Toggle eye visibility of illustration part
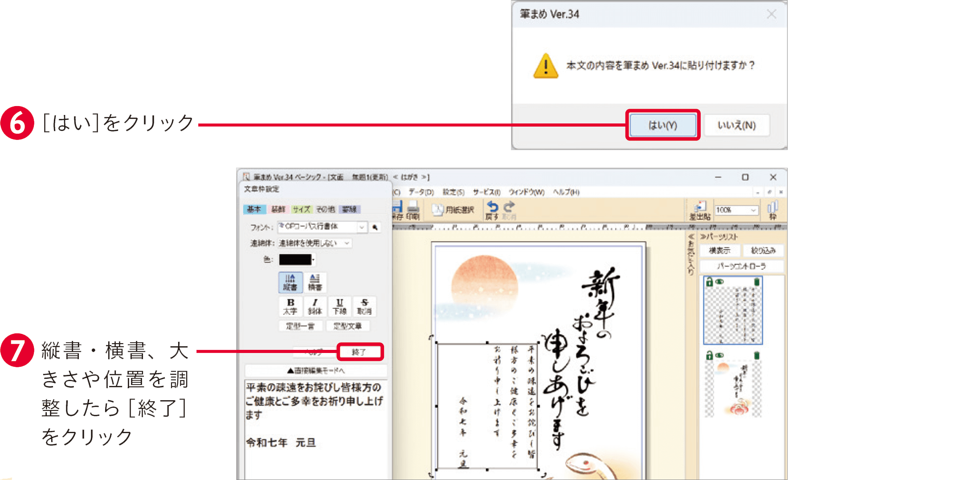This screenshot has height=480, width=980. coord(719,356)
